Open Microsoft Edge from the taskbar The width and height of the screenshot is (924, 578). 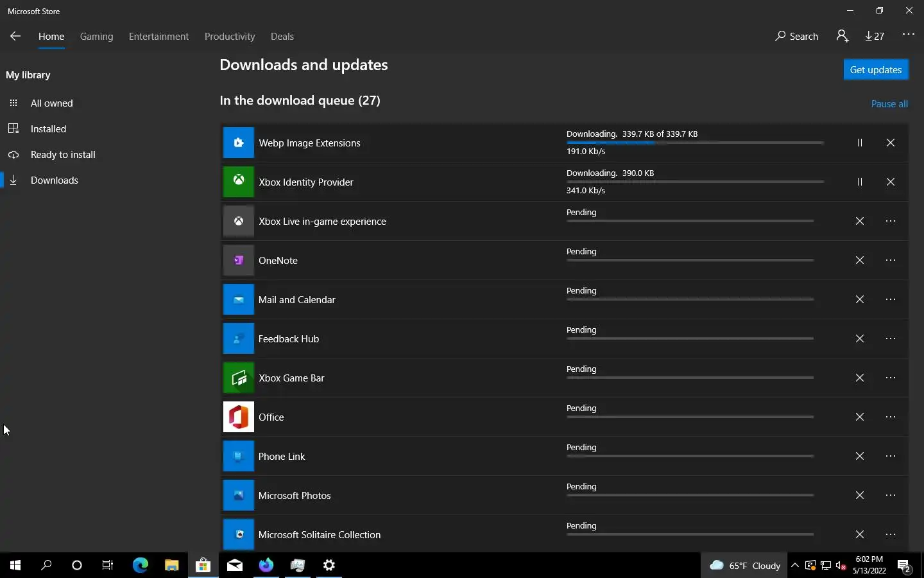point(140,565)
